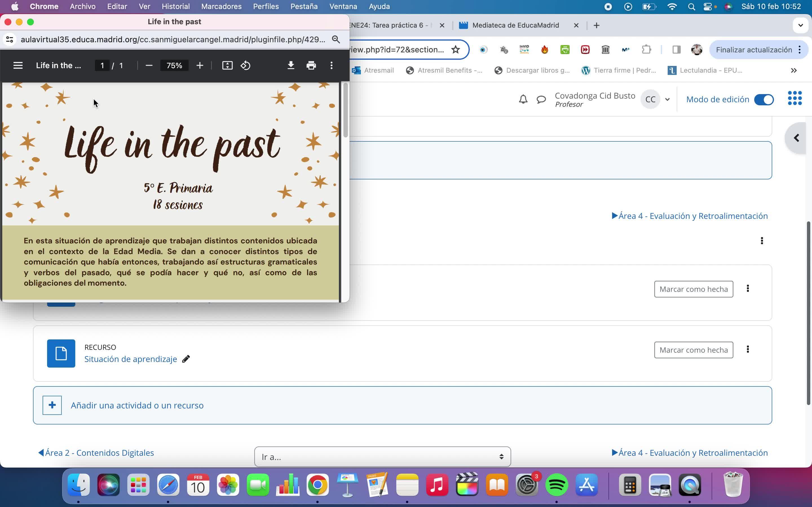The image size is (812, 507).
Task: Switch to the Mediateca de EducaMadrid tab
Action: coord(515,25)
